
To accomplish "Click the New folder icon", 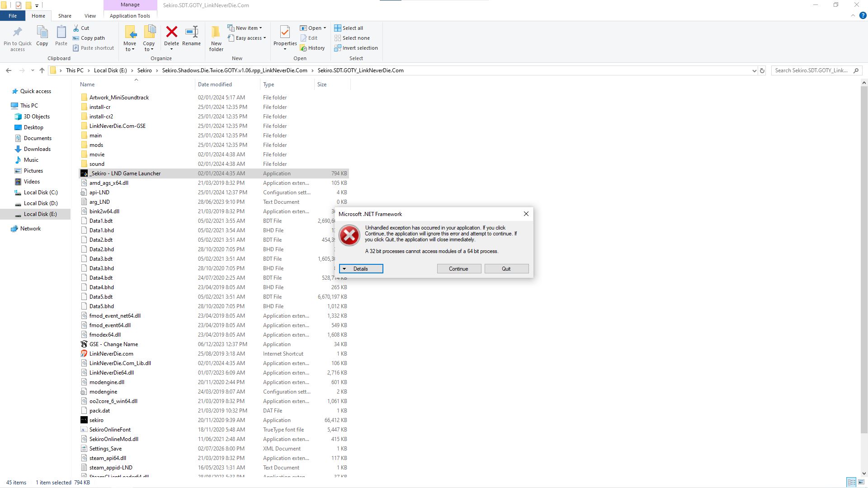I will click(216, 32).
